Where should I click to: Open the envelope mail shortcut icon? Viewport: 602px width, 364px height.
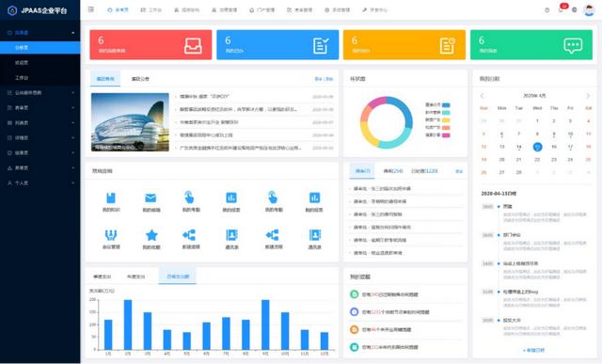pyautogui.click(x=150, y=198)
